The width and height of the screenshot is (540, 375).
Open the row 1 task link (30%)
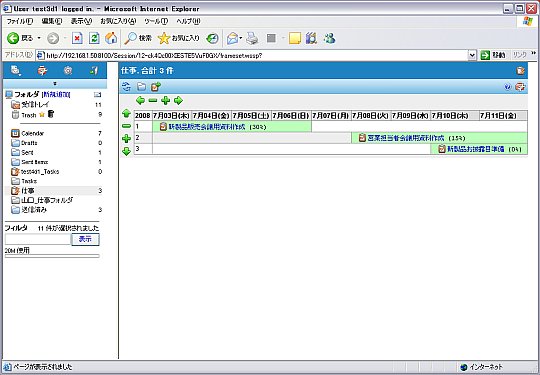tap(207, 127)
